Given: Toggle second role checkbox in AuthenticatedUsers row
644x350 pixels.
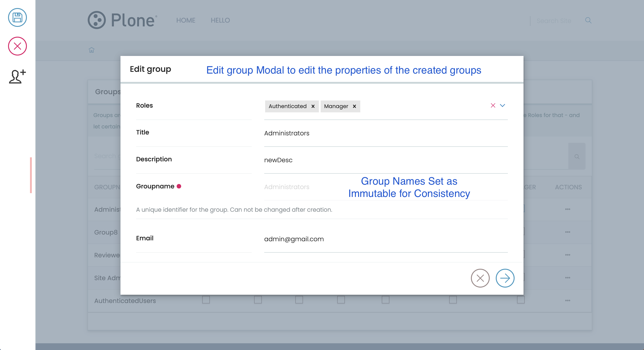Looking at the screenshot, I should (x=258, y=299).
